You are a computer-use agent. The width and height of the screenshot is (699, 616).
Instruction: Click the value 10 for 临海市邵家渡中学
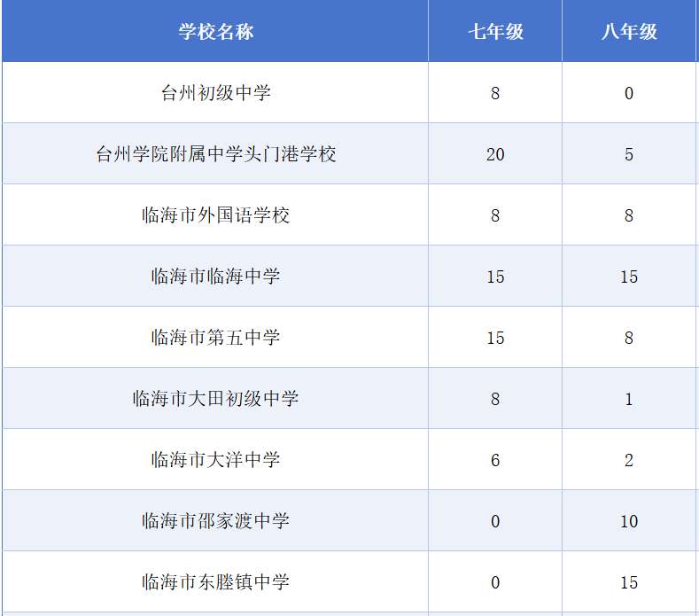[x=629, y=520]
